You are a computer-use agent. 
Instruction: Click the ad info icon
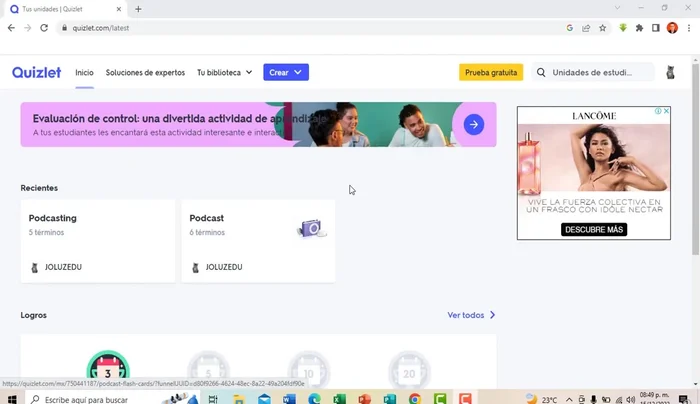(x=658, y=111)
